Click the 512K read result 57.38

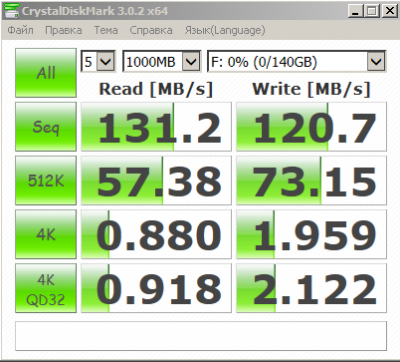coord(156,180)
